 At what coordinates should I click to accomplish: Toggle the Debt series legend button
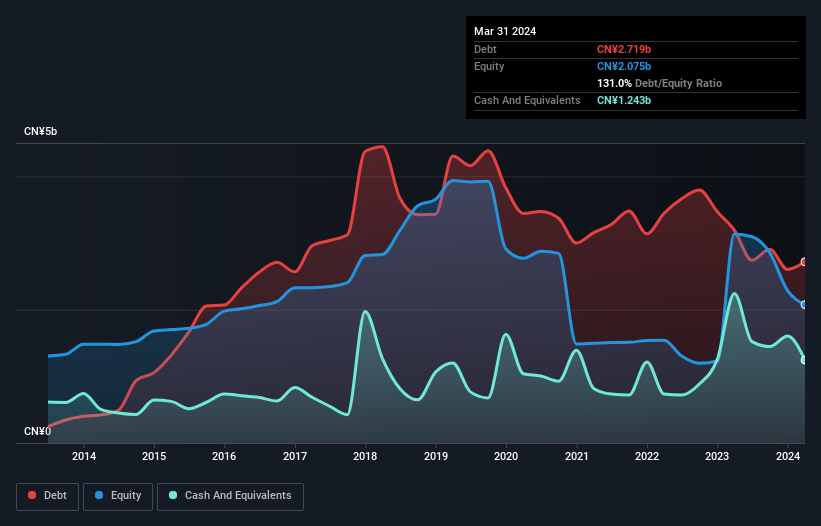point(48,496)
